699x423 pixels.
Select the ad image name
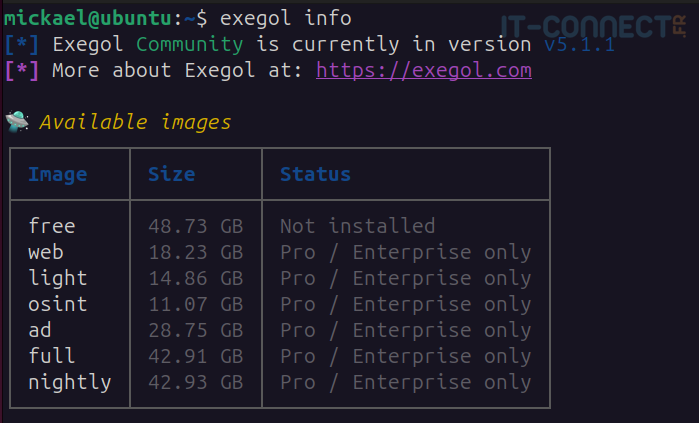tap(40, 330)
